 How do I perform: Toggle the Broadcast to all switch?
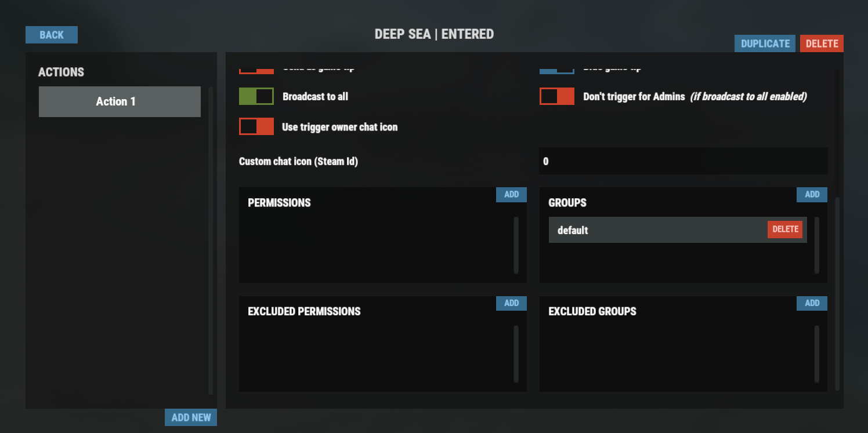pyautogui.click(x=256, y=96)
